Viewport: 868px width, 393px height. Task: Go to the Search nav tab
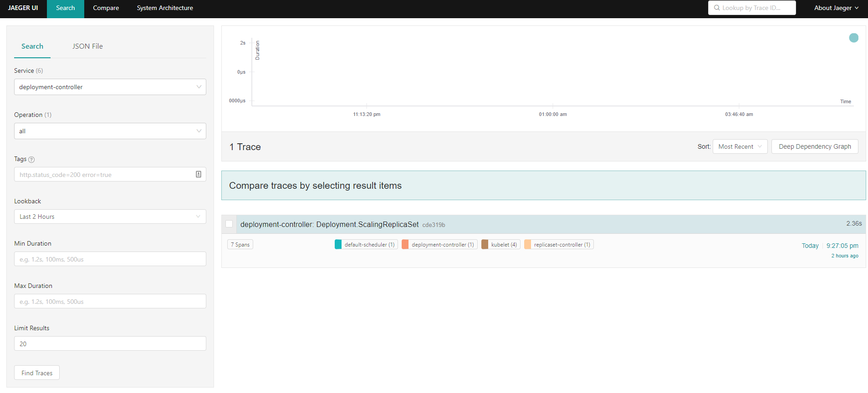pyautogui.click(x=66, y=8)
